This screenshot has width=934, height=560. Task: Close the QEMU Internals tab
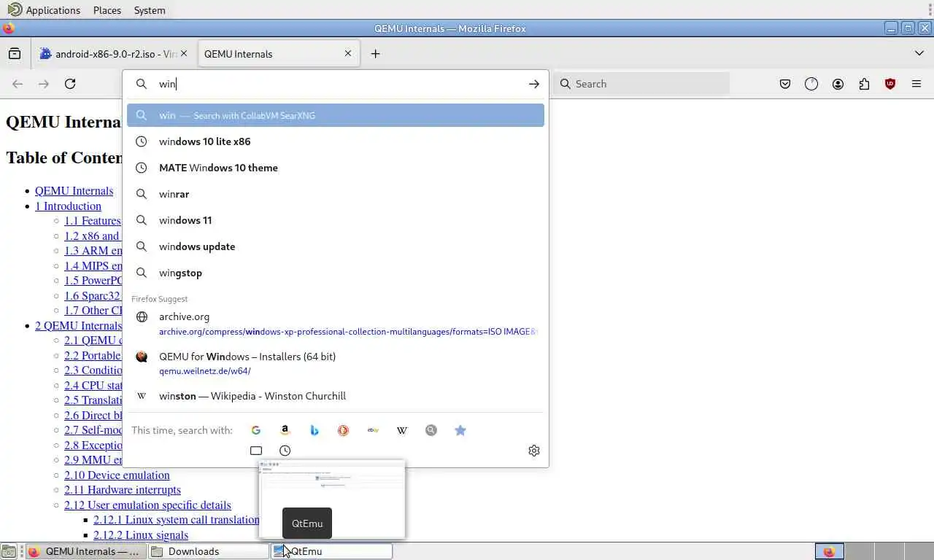pos(348,53)
